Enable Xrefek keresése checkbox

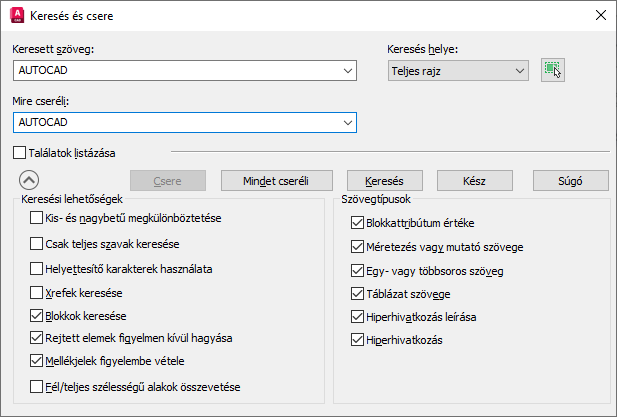point(37,294)
